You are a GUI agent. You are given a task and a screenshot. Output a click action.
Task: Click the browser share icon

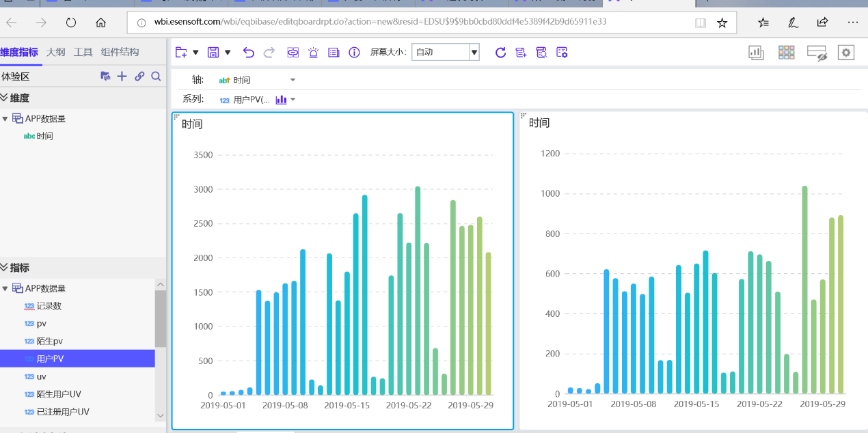(x=823, y=23)
